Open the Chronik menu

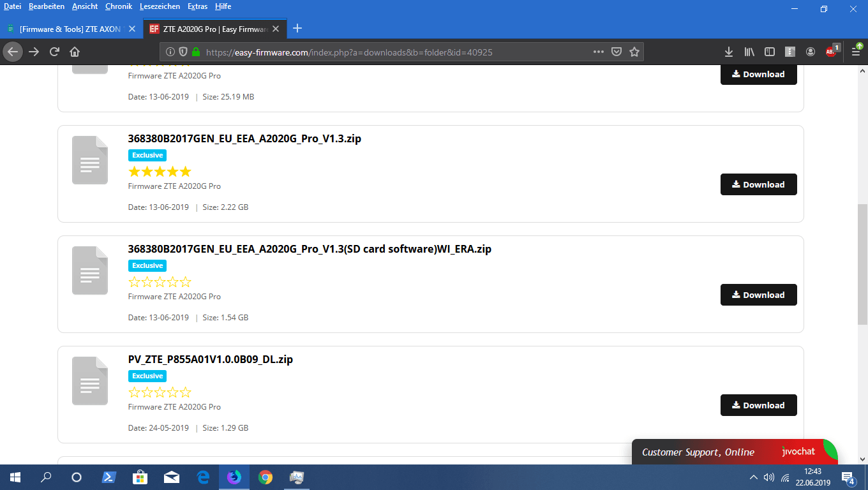[x=119, y=6]
